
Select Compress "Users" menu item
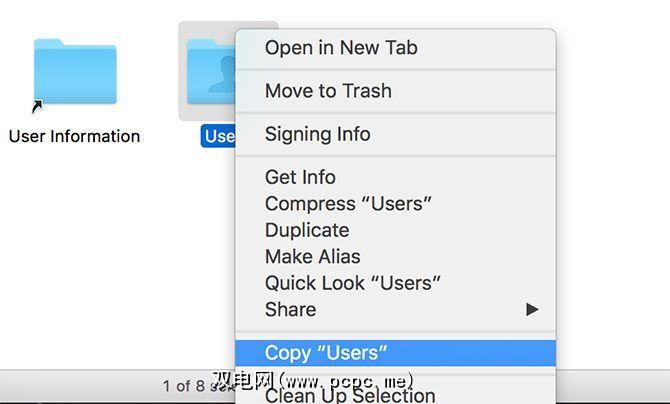pos(348,204)
